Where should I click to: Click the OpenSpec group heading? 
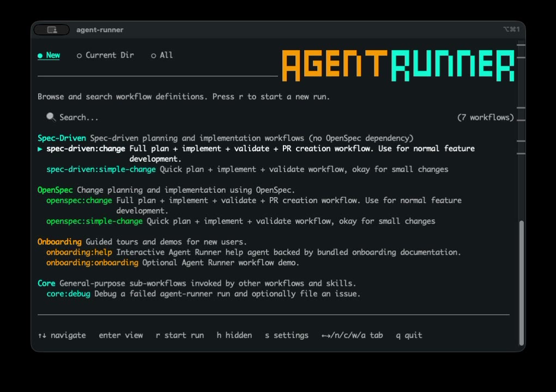55,190
